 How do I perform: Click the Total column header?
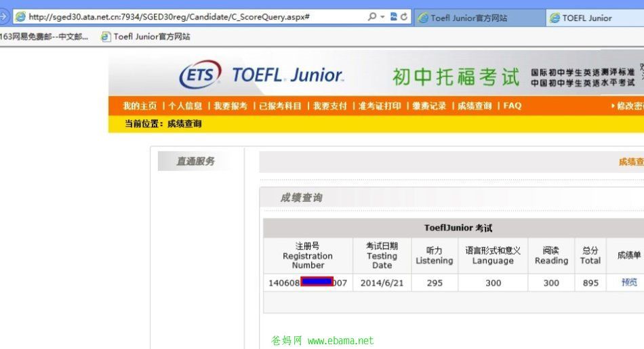(590, 255)
